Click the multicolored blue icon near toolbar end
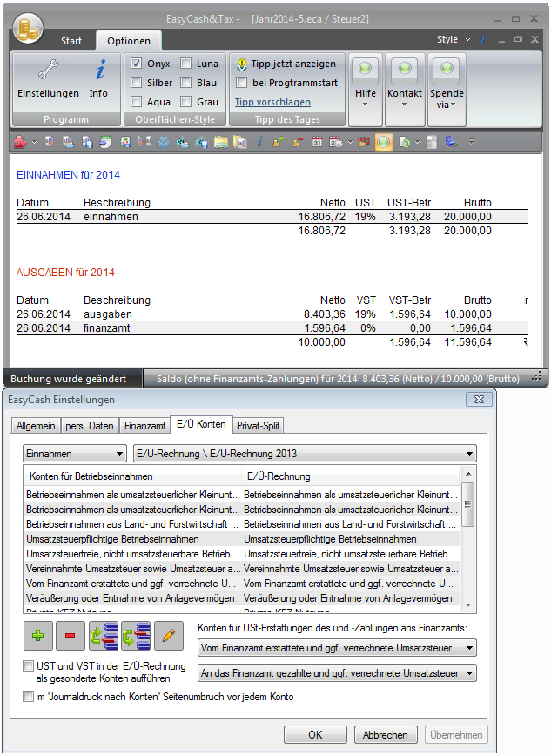 [x=451, y=142]
